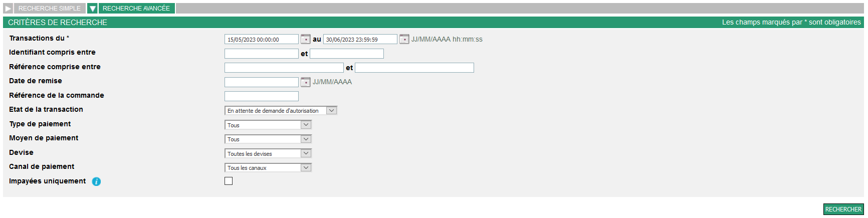This screenshot has height=218, width=868.
Task: Select the Recherche Avancée tab
Action: point(136,9)
